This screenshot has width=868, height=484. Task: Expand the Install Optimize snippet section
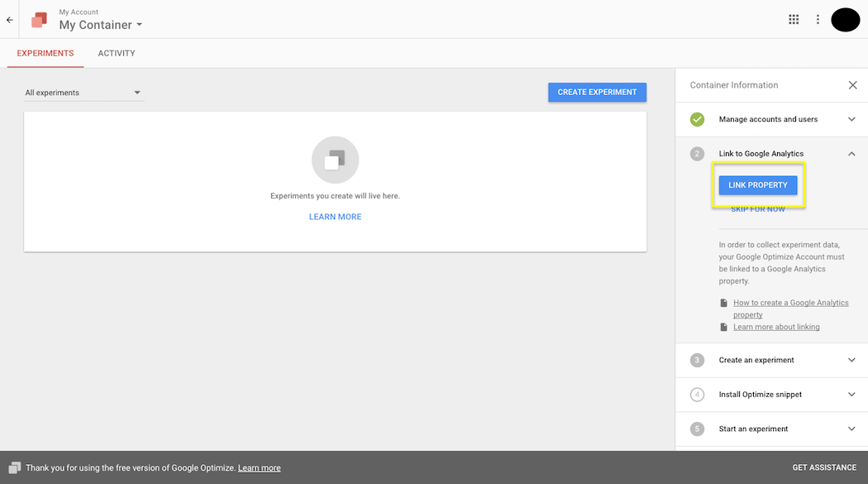click(851, 395)
